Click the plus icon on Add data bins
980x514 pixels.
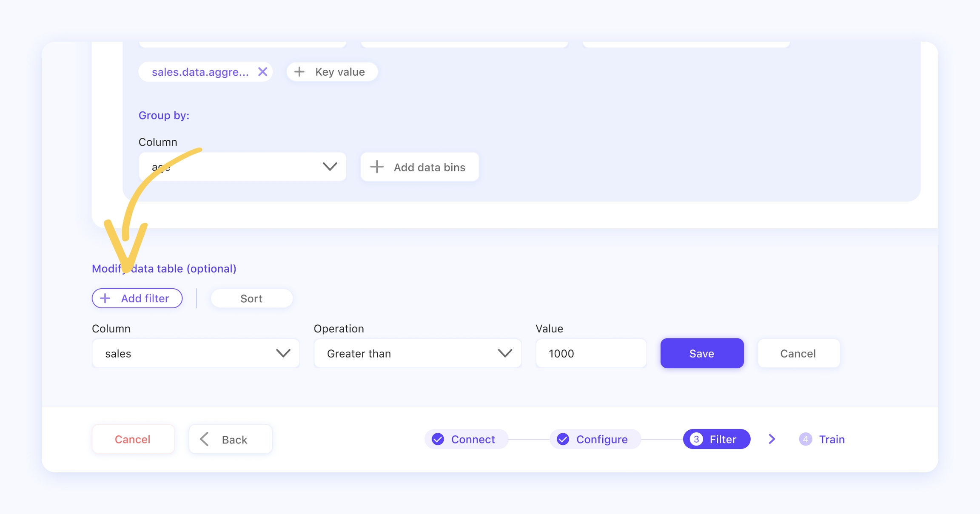point(377,167)
